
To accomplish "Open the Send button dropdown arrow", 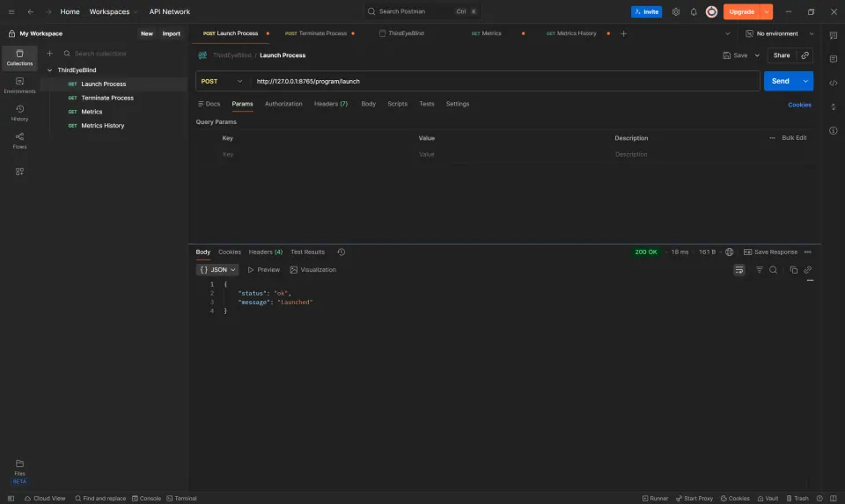I will [x=805, y=81].
